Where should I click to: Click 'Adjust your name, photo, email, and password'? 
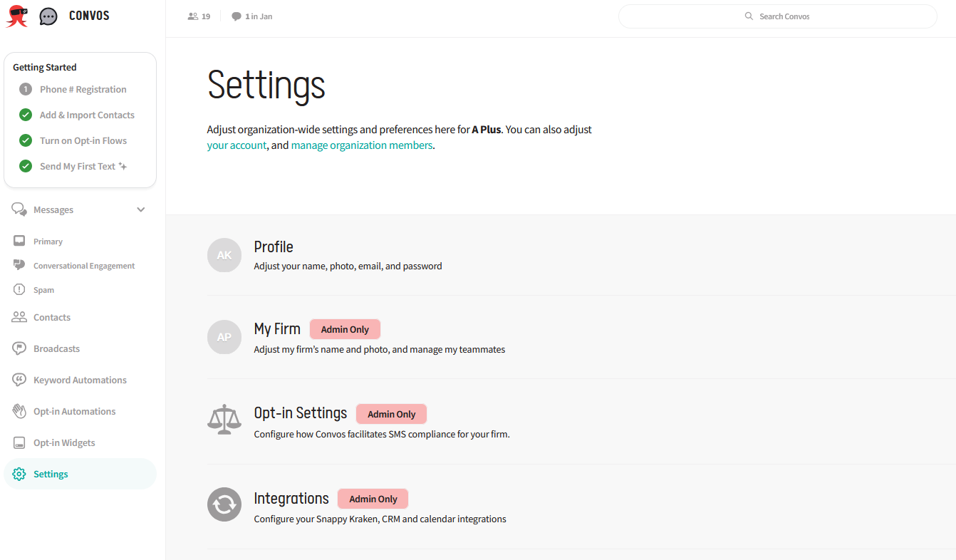pyautogui.click(x=348, y=266)
